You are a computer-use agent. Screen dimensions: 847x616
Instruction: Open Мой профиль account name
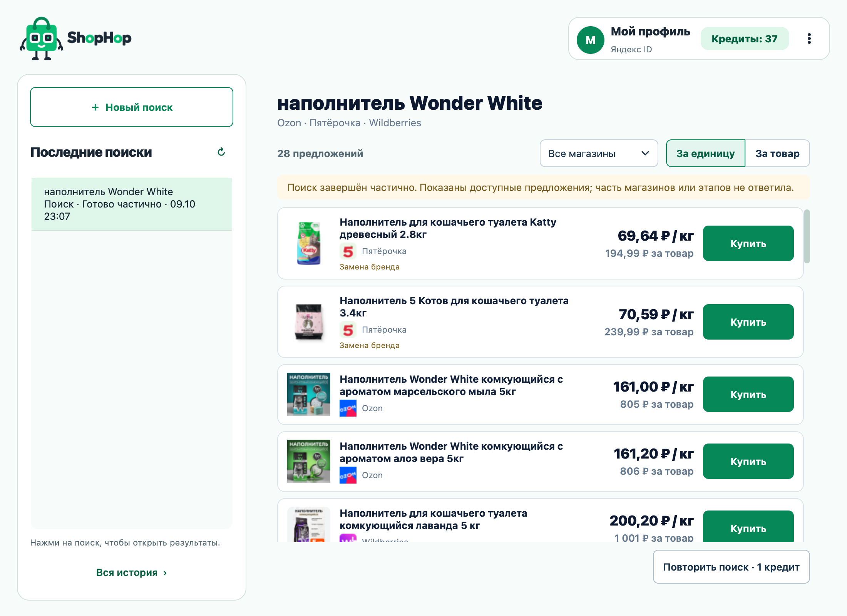pos(650,32)
